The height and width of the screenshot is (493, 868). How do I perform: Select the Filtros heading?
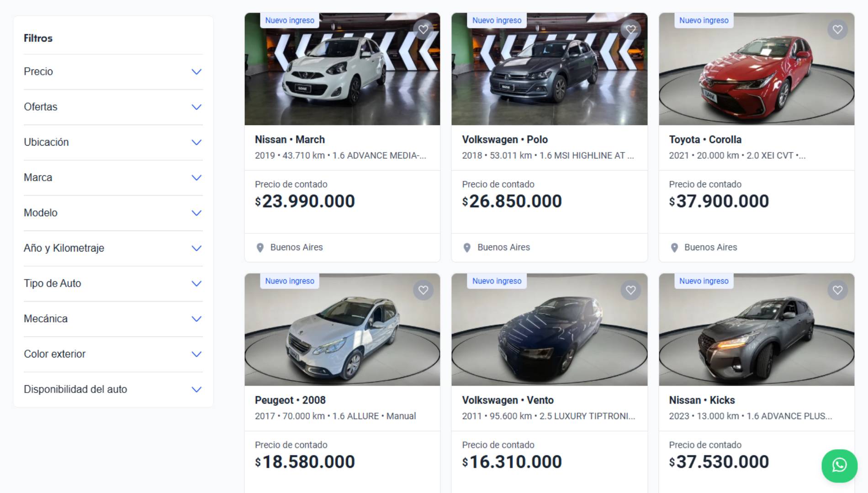[38, 38]
